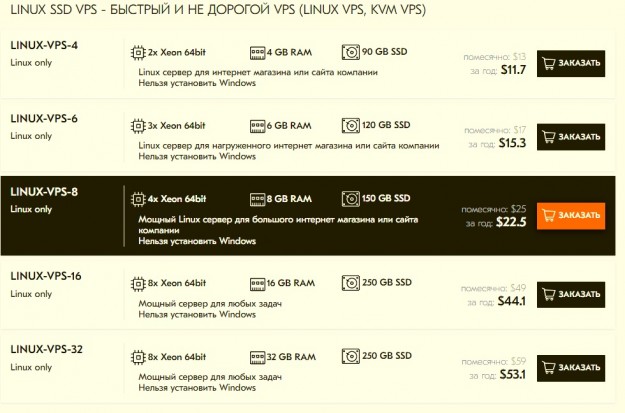Open the LINUX-VPS-16 plan title
625x413 pixels.
point(46,277)
